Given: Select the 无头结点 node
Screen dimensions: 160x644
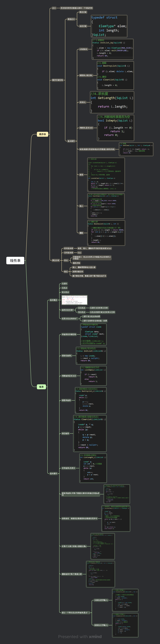Looking at the screenshot, I should click(x=81, y=308).
